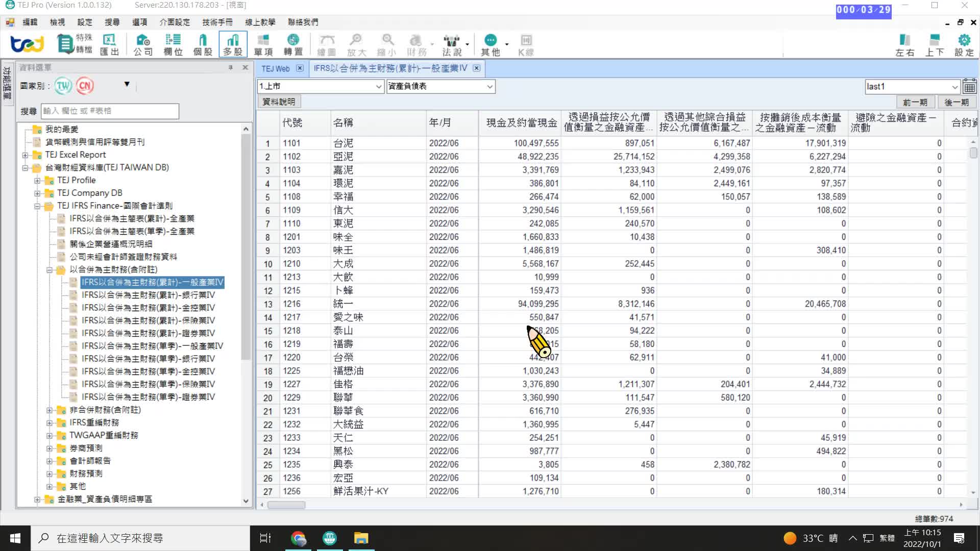Select IFRS以合併為主簡表(單季)-全產業 tree item
980x551 pixels.
pyautogui.click(x=132, y=231)
